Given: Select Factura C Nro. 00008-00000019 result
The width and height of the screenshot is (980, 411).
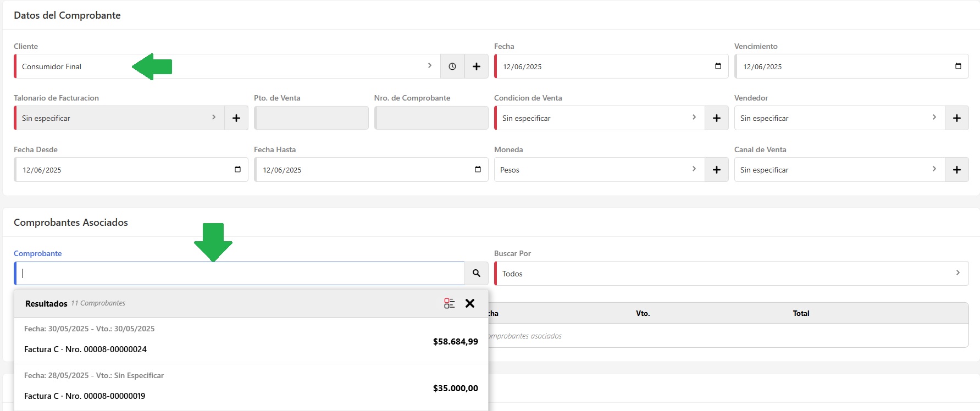Looking at the screenshot, I should click(251, 387).
